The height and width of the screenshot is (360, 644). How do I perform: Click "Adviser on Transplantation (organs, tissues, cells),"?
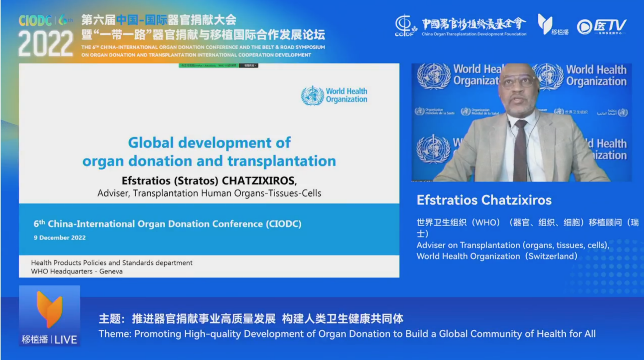point(513,245)
